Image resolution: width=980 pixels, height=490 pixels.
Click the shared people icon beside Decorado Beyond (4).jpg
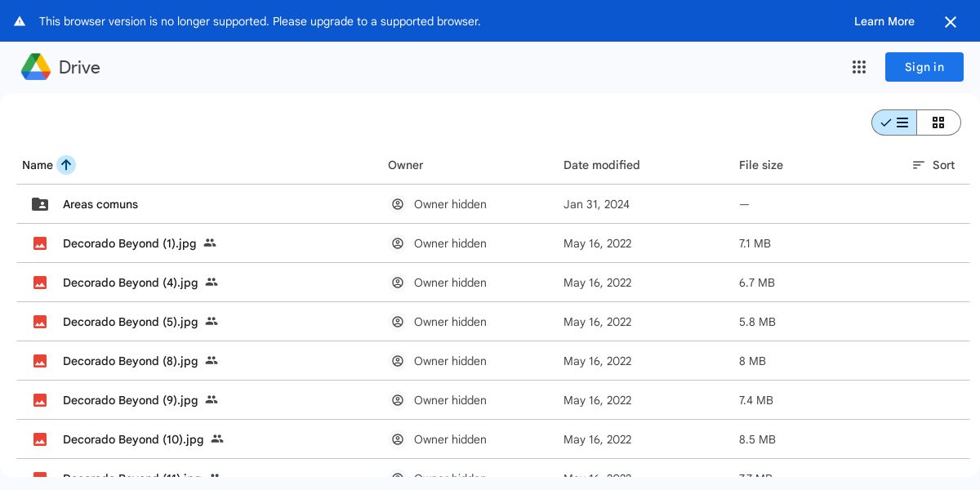[x=212, y=283]
